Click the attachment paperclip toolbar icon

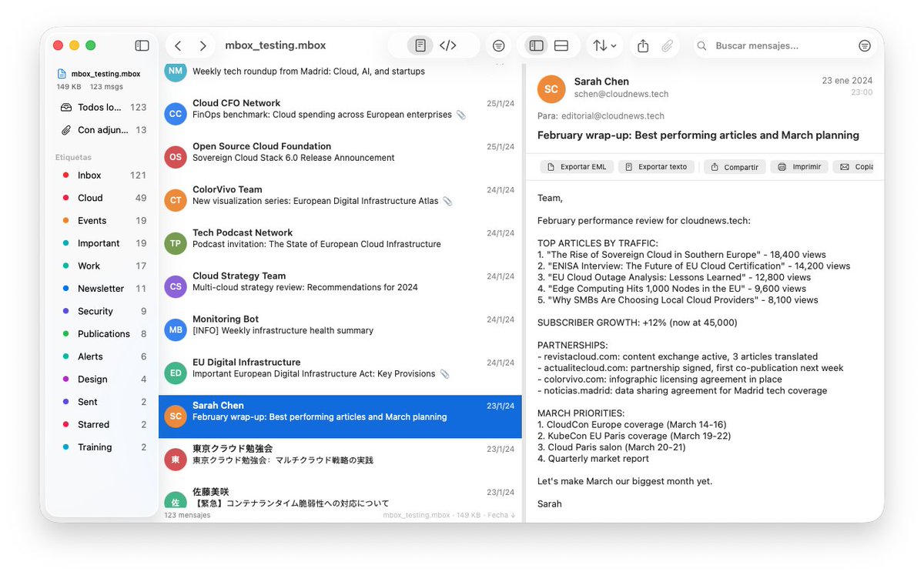point(668,45)
